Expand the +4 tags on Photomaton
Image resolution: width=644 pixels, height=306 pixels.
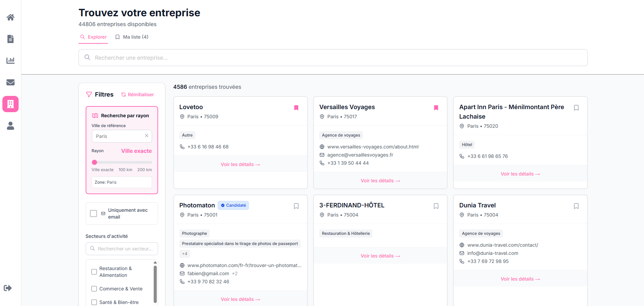point(185,254)
